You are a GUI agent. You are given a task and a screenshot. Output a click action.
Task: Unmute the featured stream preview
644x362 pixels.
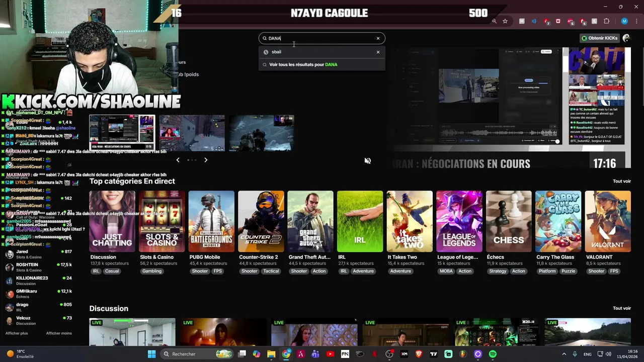[x=368, y=161]
